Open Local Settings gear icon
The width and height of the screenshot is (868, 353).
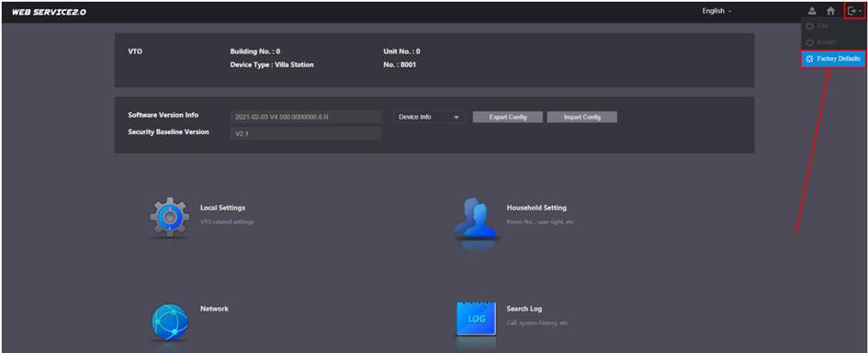click(x=169, y=217)
